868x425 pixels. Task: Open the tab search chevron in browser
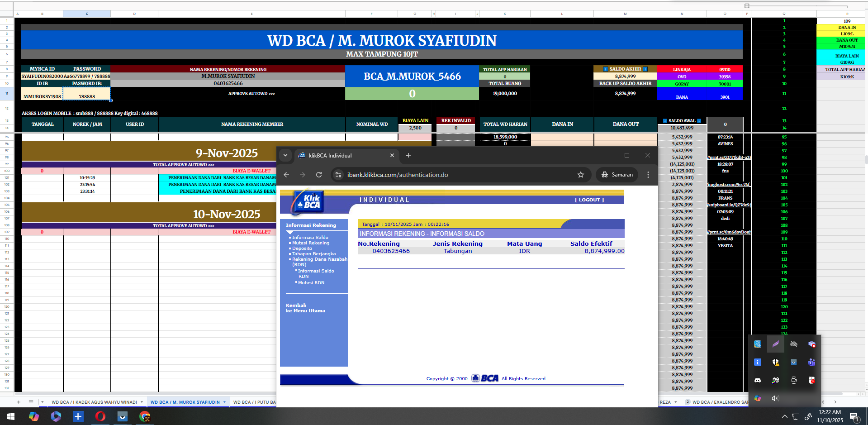[285, 155]
